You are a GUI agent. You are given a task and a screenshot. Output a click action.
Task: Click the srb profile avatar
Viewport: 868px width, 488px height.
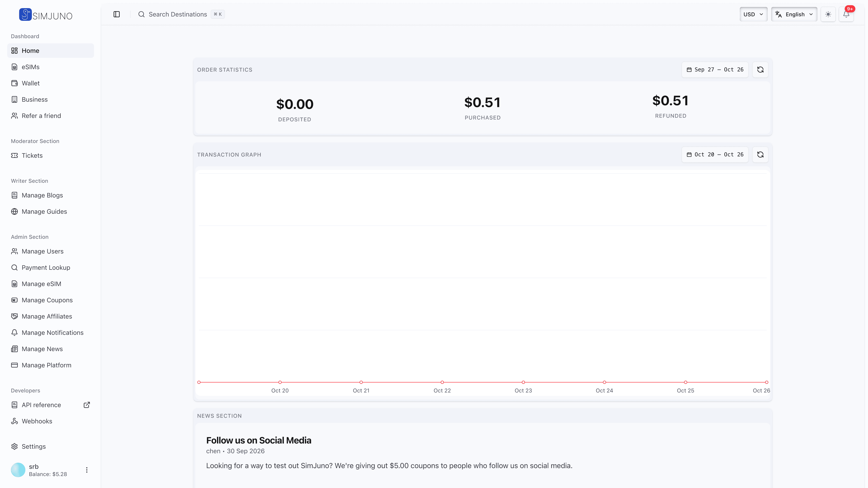click(18, 470)
